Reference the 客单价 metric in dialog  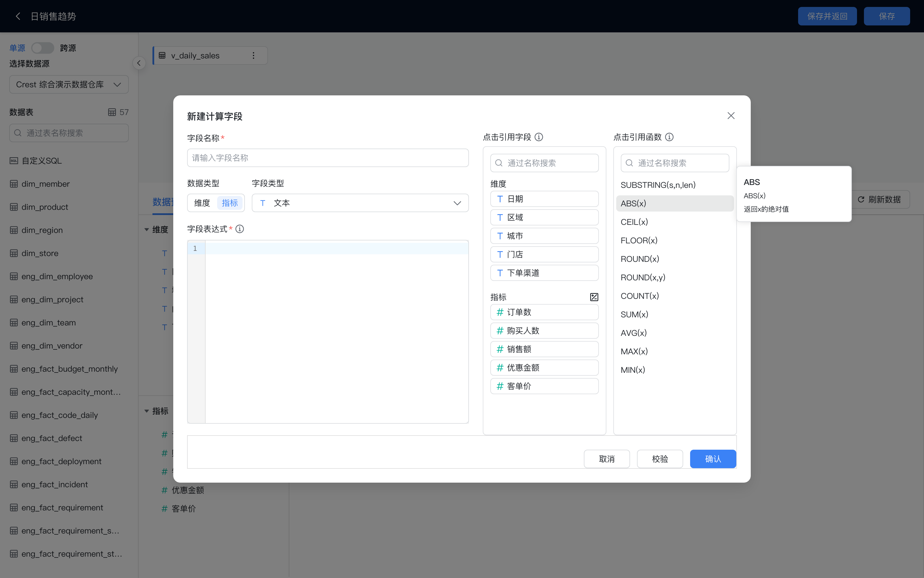(x=544, y=386)
